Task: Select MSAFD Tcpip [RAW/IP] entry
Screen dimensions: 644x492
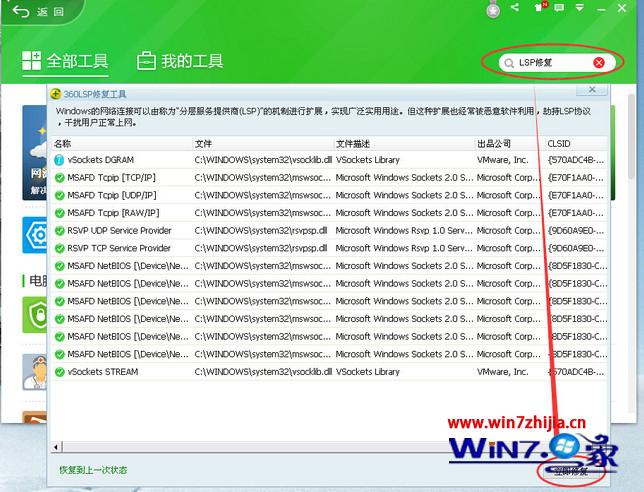Action: click(x=329, y=213)
